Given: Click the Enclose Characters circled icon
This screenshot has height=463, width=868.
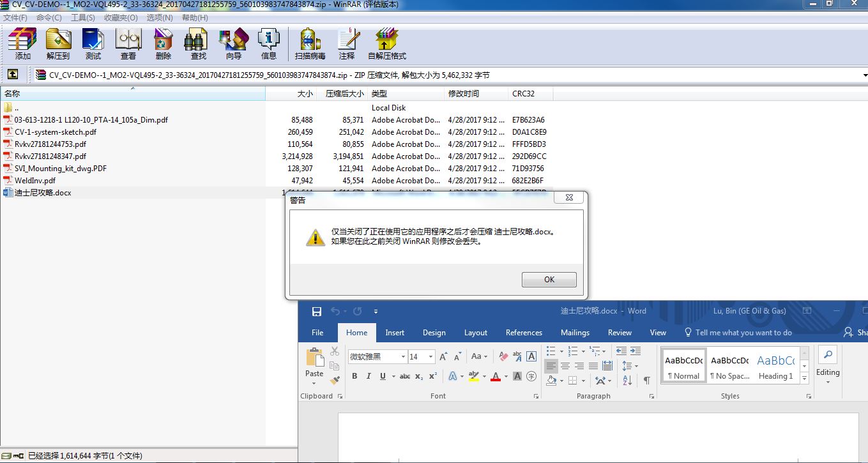Looking at the screenshot, I should pos(531,376).
